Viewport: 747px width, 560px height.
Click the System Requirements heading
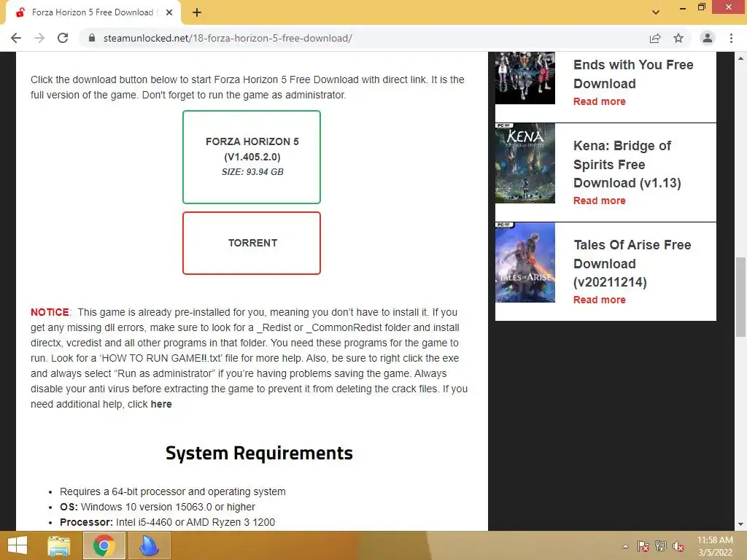tap(259, 453)
